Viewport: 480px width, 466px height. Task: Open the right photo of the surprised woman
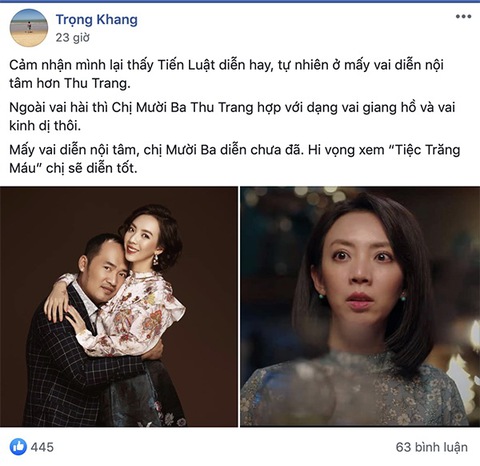coord(360,307)
